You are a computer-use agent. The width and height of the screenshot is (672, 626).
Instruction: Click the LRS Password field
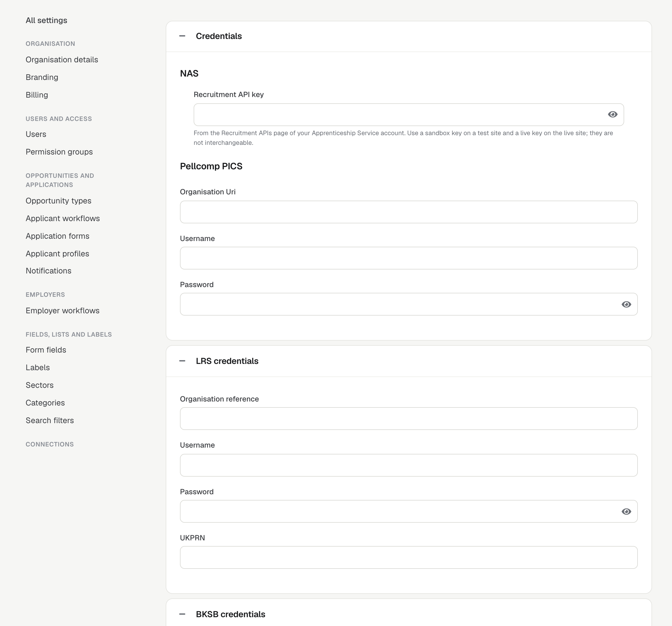[408, 511]
